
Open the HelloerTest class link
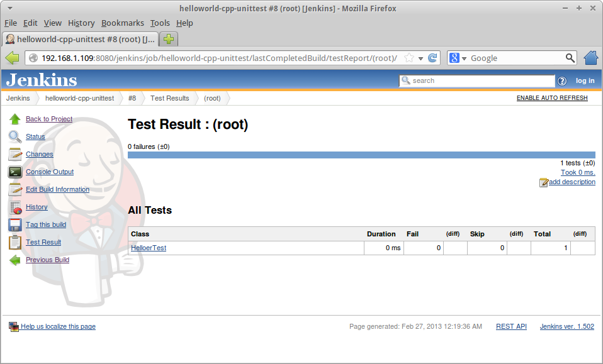point(149,248)
